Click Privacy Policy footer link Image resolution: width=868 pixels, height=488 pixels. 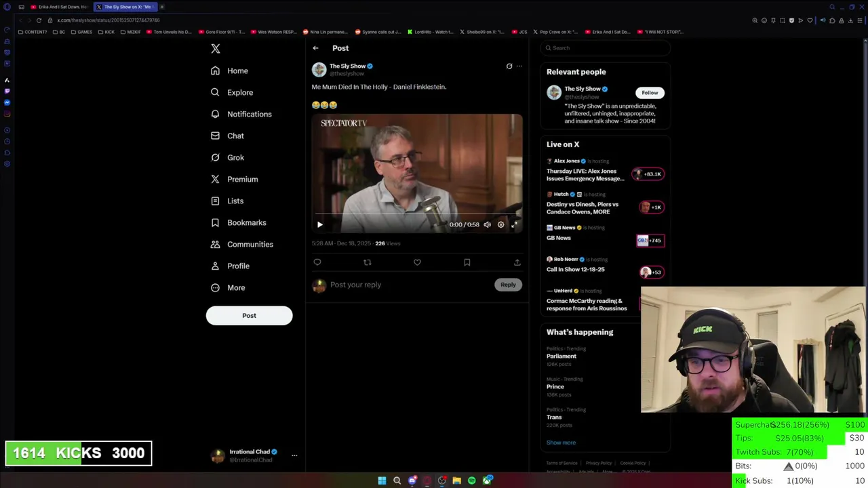pos(599,463)
